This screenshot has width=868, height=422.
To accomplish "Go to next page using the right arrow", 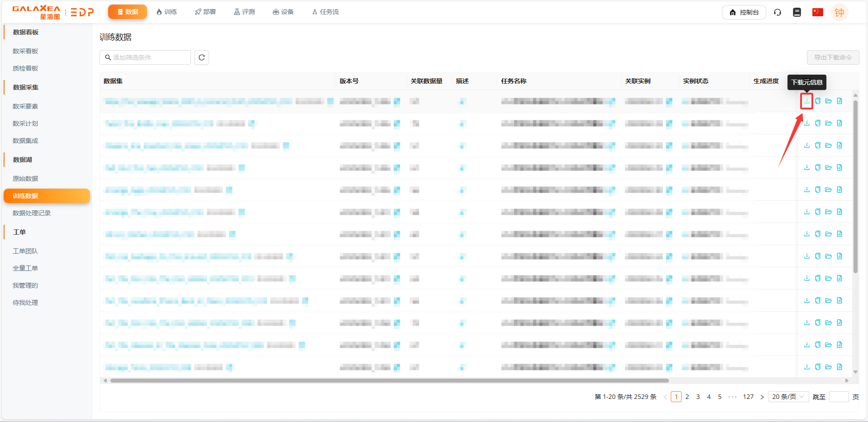I will point(762,397).
